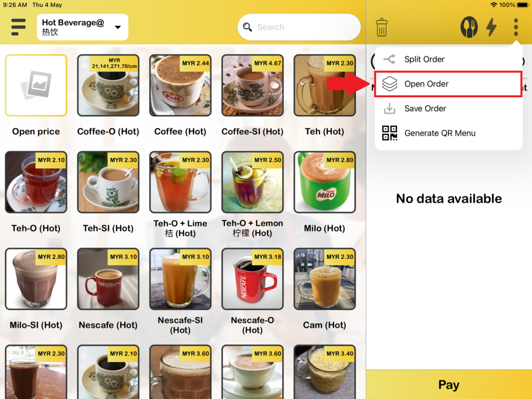
Task: Tap the fork and spoon dining icon
Action: (x=469, y=27)
